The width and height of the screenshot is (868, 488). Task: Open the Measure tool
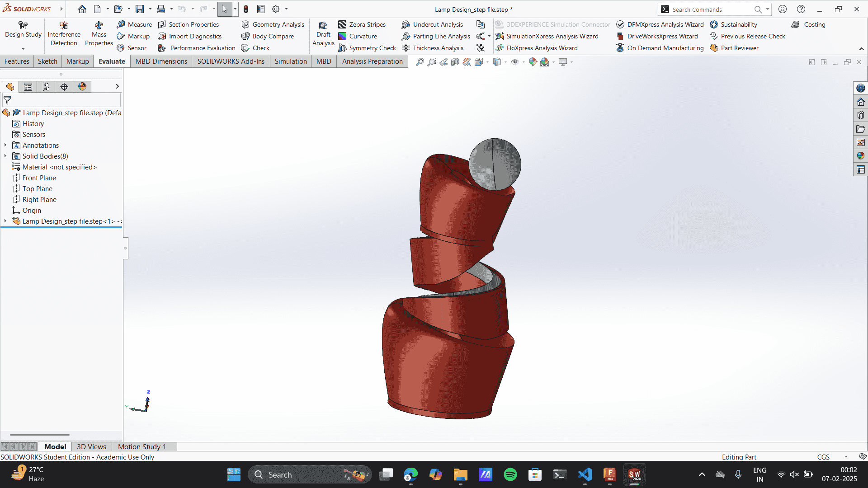(134, 24)
